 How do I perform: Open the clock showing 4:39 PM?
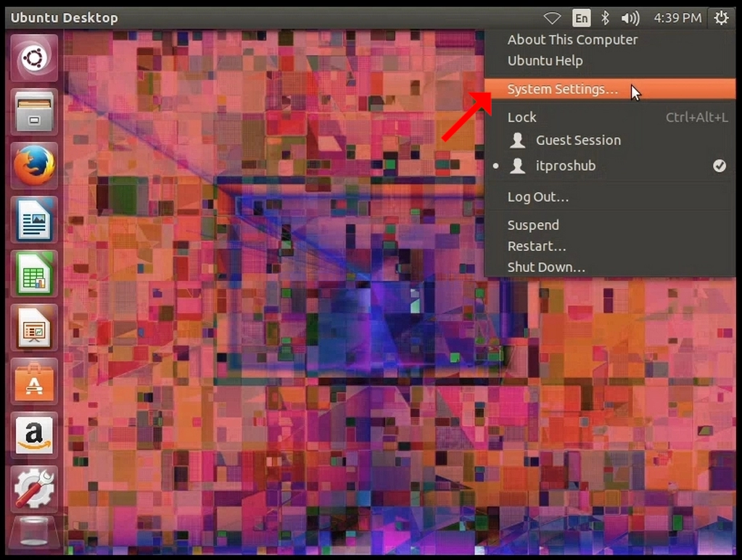tap(677, 18)
